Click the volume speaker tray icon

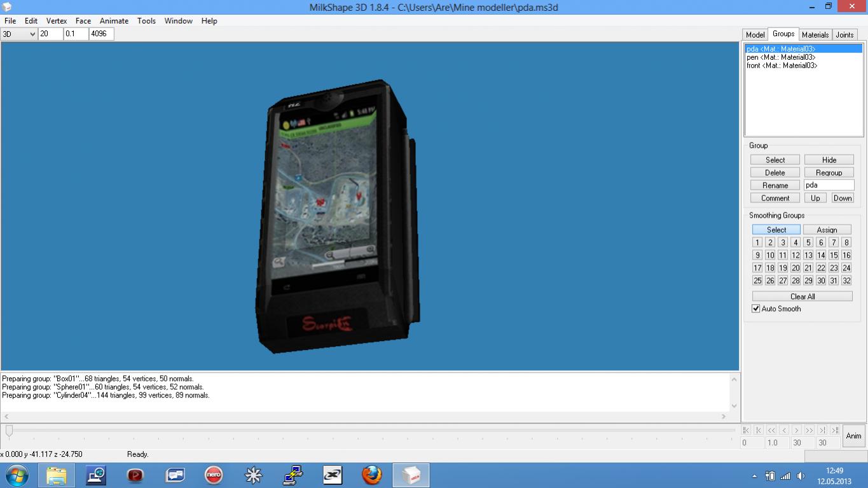point(801,476)
